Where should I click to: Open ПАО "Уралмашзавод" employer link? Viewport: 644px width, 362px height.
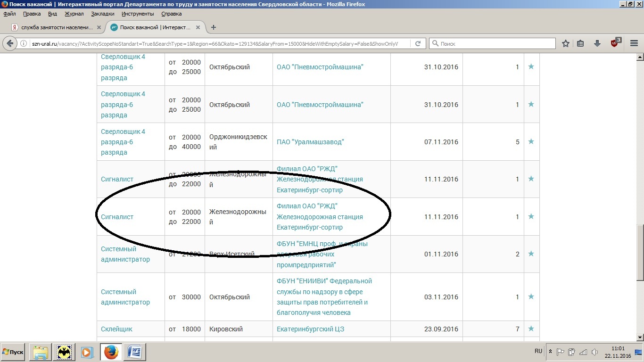click(x=310, y=142)
